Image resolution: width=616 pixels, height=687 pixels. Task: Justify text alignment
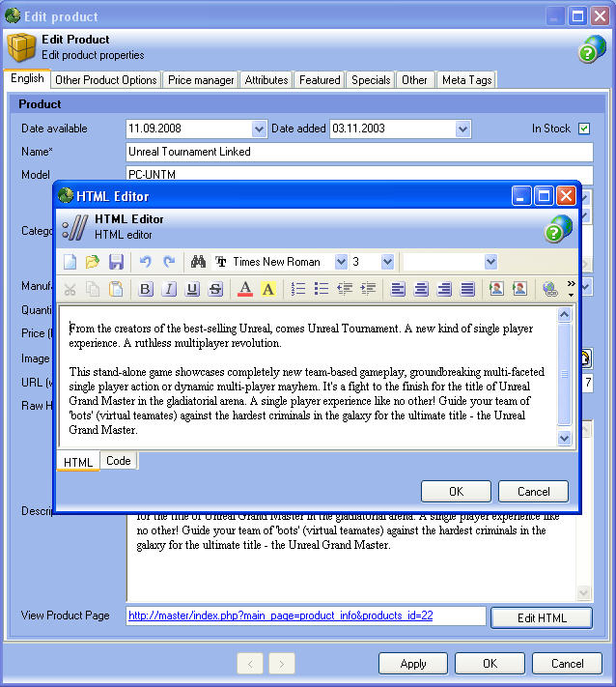pyautogui.click(x=468, y=289)
